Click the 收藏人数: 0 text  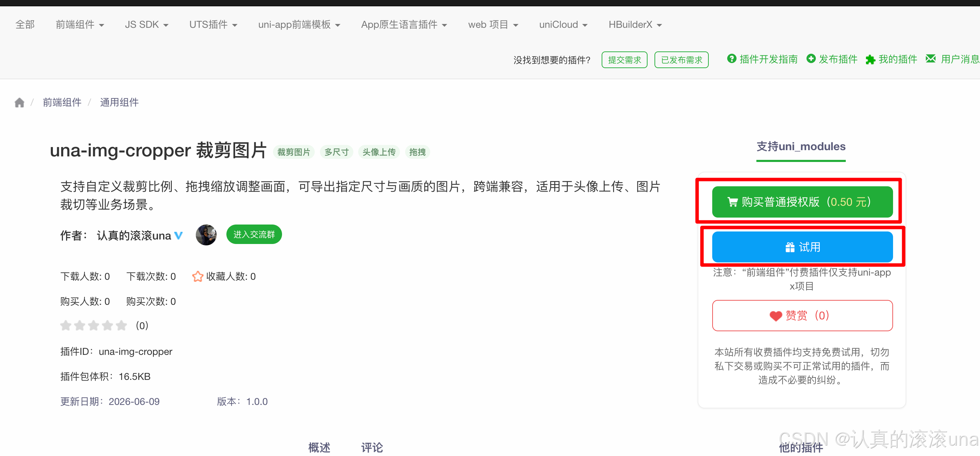(231, 277)
